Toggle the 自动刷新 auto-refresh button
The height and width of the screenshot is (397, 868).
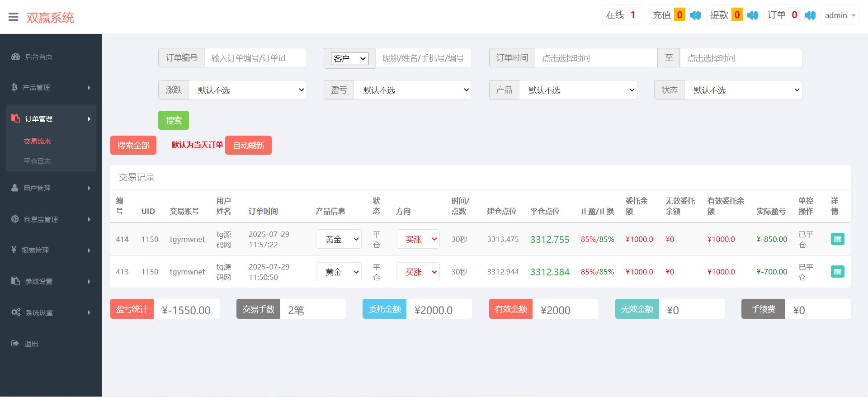tap(248, 145)
